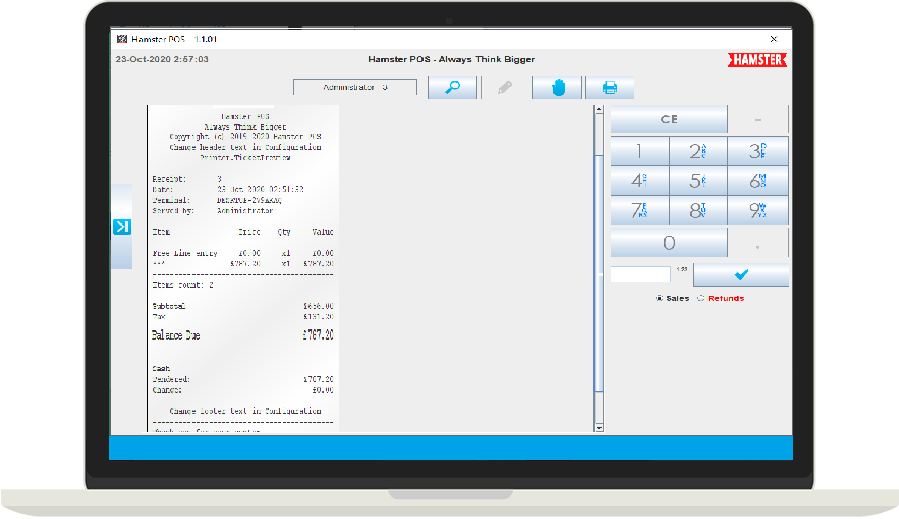Click the 'Served by: Administrator' receipt line

point(213,211)
